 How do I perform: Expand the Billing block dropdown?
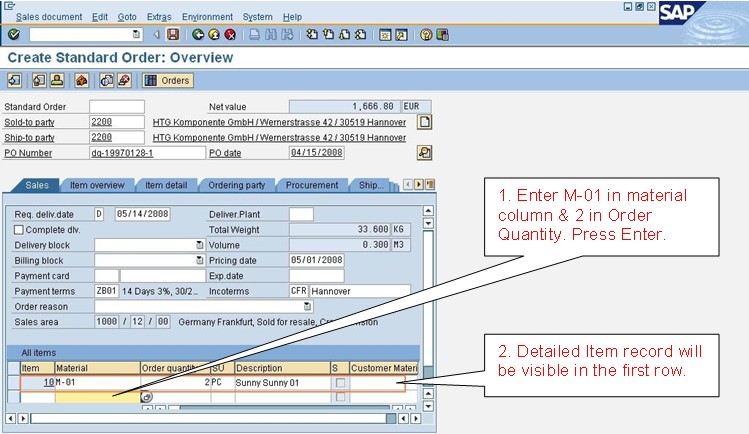[200, 260]
